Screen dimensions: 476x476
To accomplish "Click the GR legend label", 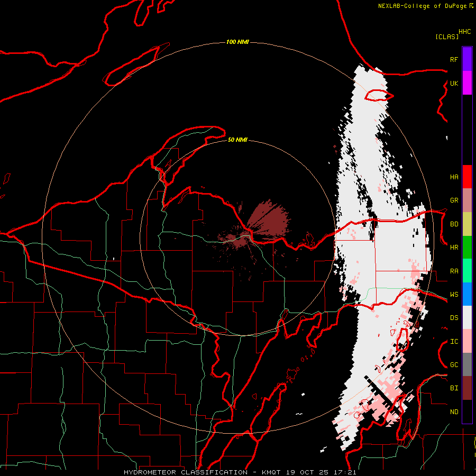I will click(454, 200).
